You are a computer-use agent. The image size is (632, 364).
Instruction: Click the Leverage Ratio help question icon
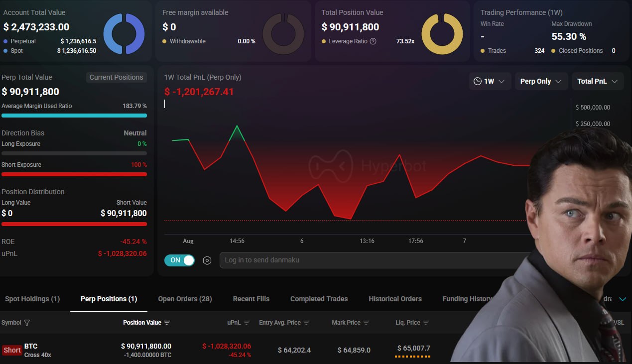373,41
